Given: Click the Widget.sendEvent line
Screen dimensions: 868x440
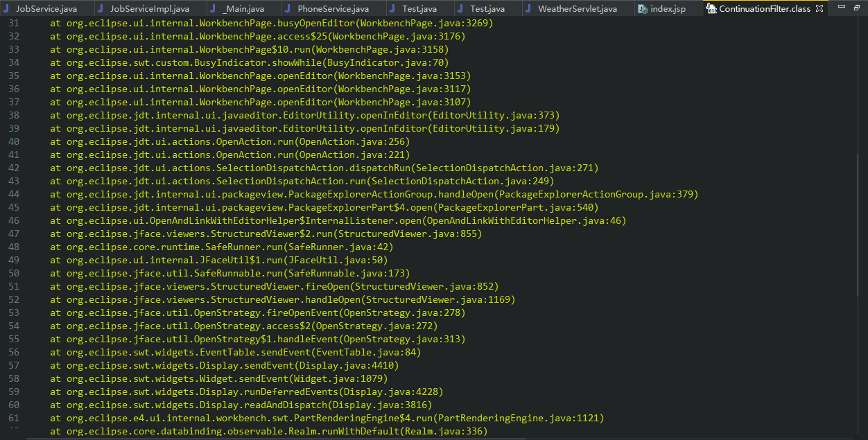Looking at the screenshot, I should [x=219, y=378].
